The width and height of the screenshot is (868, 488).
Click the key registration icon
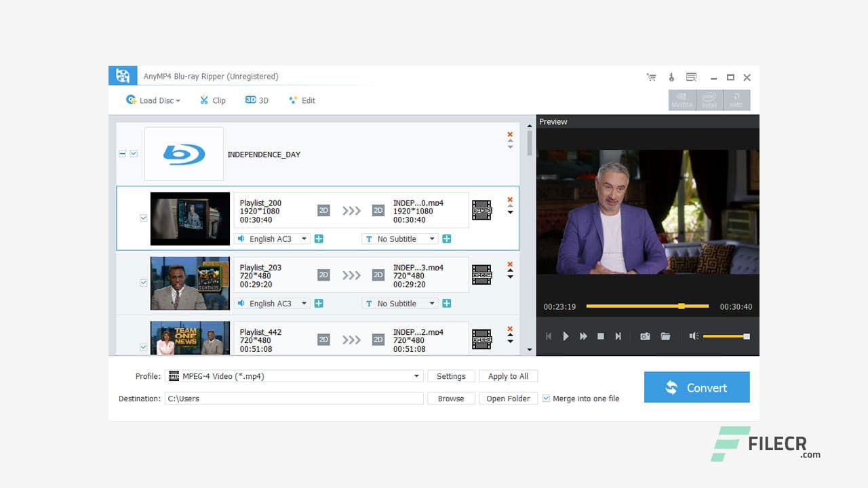671,77
